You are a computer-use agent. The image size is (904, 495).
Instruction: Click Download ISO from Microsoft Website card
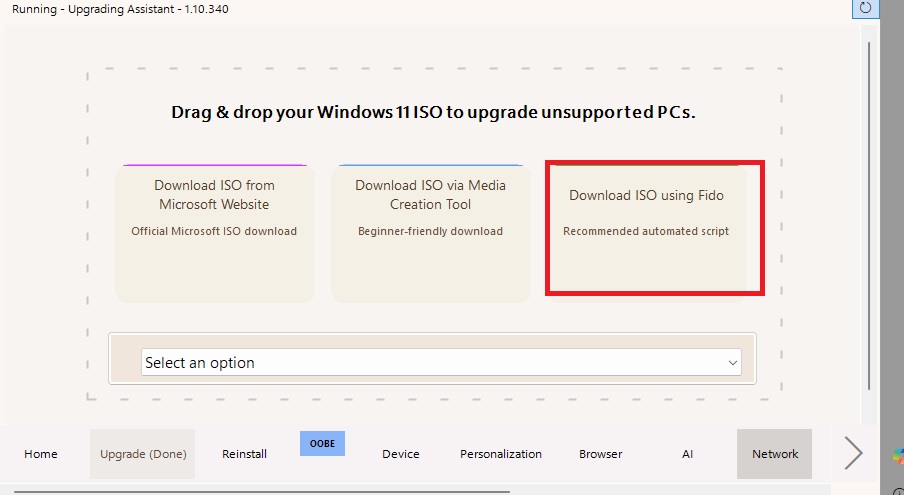point(214,233)
